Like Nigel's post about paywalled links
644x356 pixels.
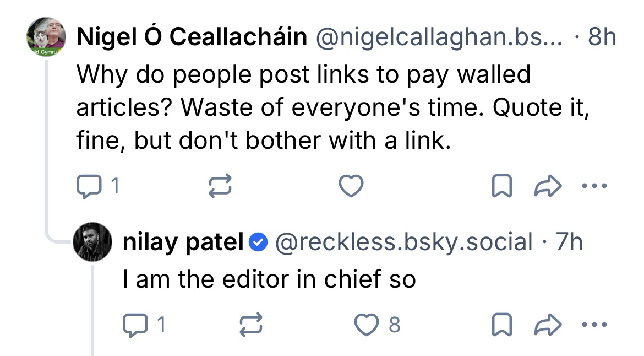click(x=351, y=187)
